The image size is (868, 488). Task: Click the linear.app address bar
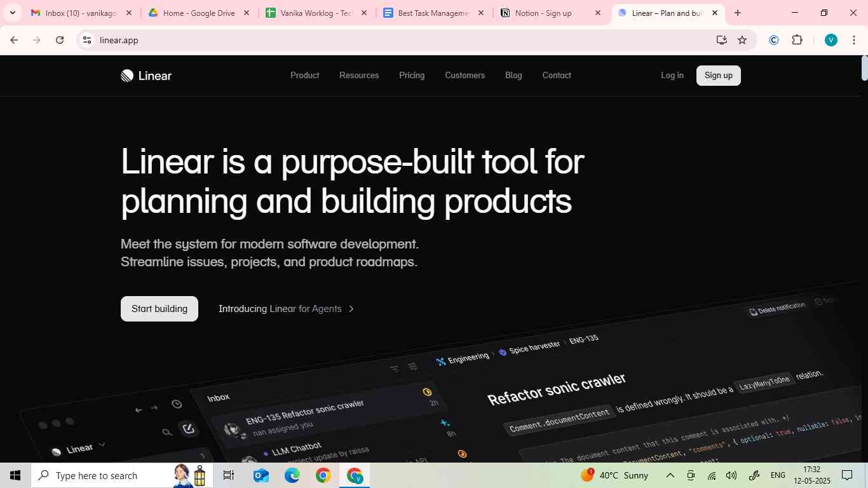pos(381,40)
